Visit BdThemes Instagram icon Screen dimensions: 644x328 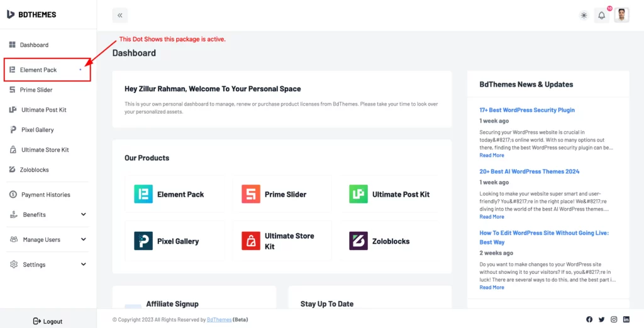tap(614, 319)
